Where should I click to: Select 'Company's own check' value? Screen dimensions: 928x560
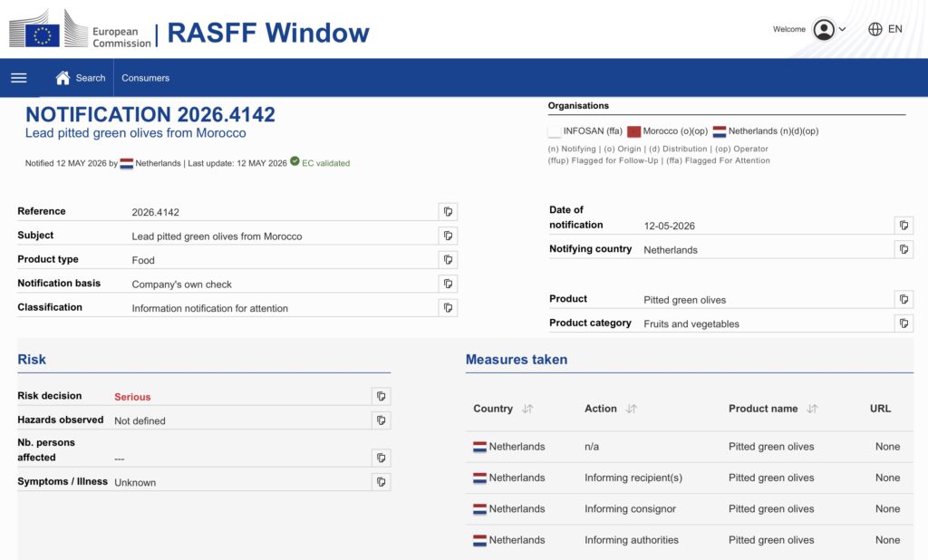tap(181, 285)
